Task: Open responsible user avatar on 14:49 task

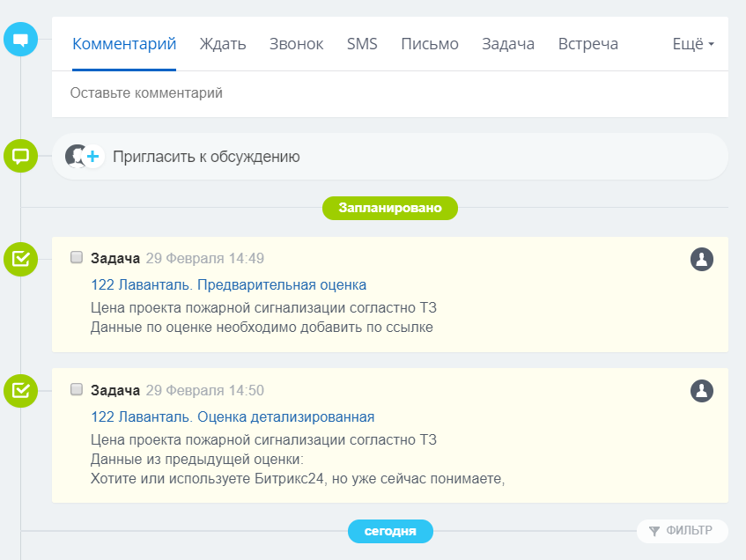Action: coord(702,259)
